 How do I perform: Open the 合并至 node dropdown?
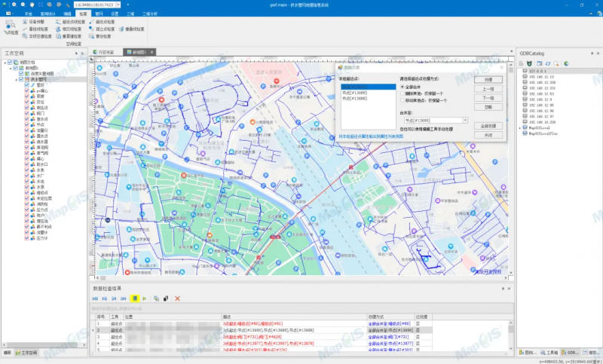pyautogui.click(x=465, y=120)
